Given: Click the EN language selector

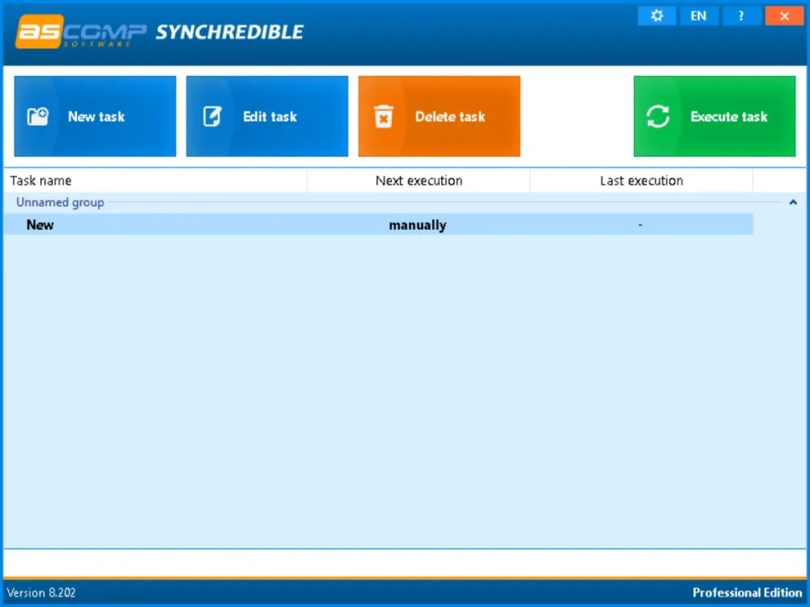Looking at the screenshot, I should tap(698, 16).
